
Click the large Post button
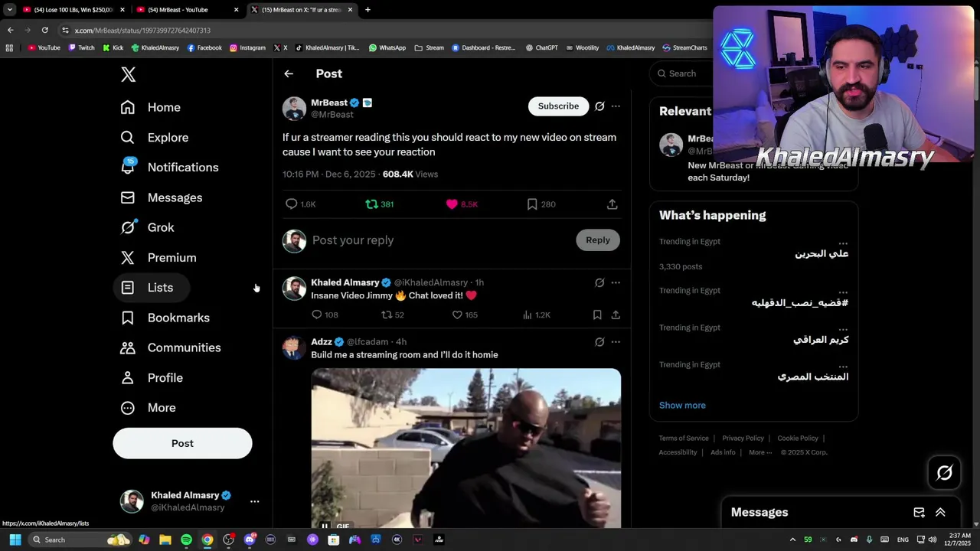coord(182,443)
